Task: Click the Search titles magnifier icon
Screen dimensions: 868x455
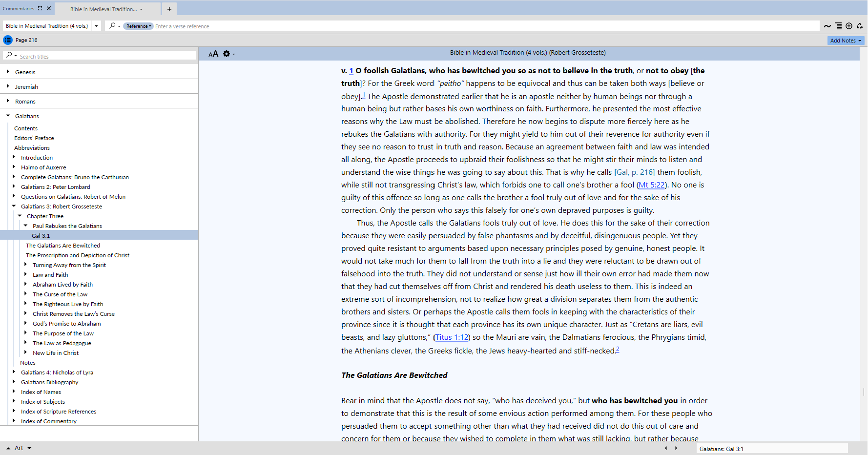Action: pos(9,56)
